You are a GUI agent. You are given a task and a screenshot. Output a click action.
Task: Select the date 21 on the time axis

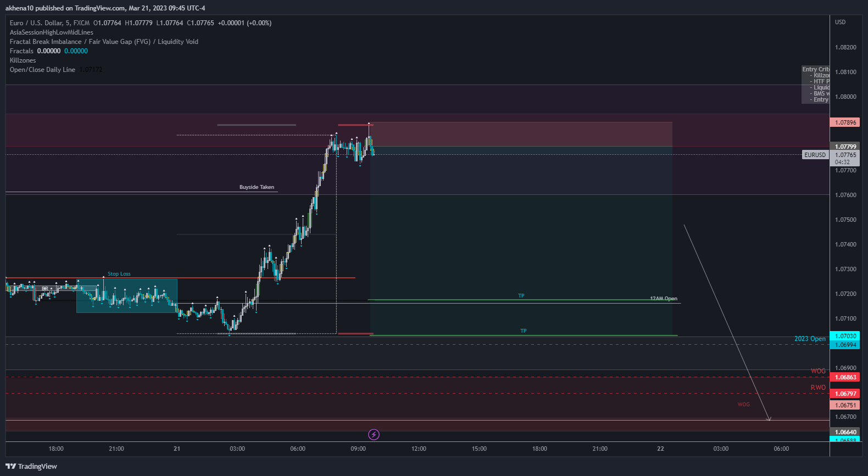177,449
